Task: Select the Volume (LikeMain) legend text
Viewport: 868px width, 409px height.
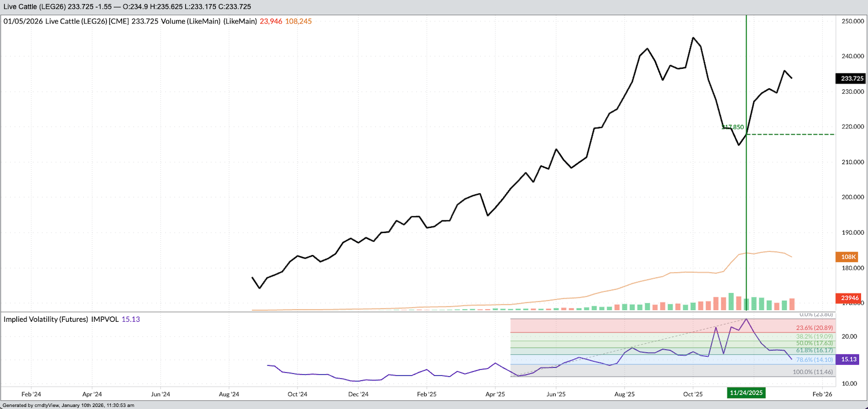Action: pos(190,21)
